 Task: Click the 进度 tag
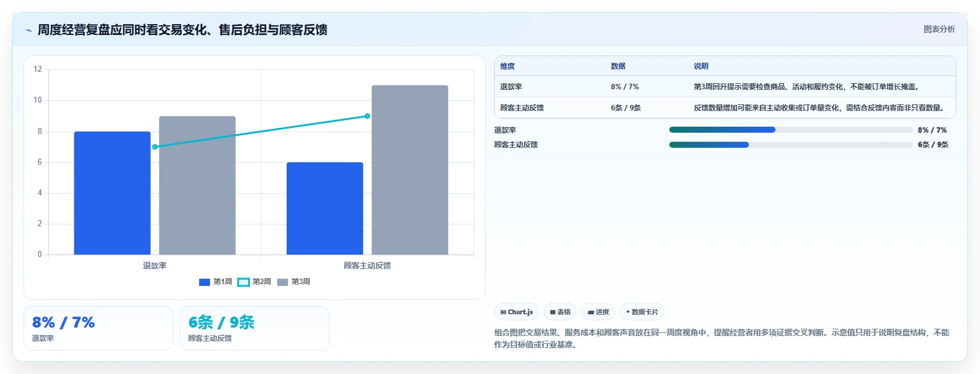point(598,312)
